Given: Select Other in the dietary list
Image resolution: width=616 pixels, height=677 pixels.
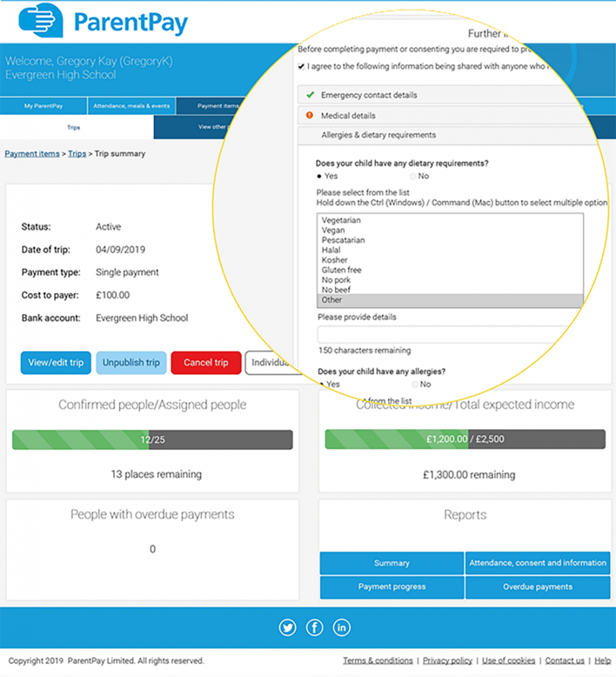Looking at the screenshot, I should [450, 300].
